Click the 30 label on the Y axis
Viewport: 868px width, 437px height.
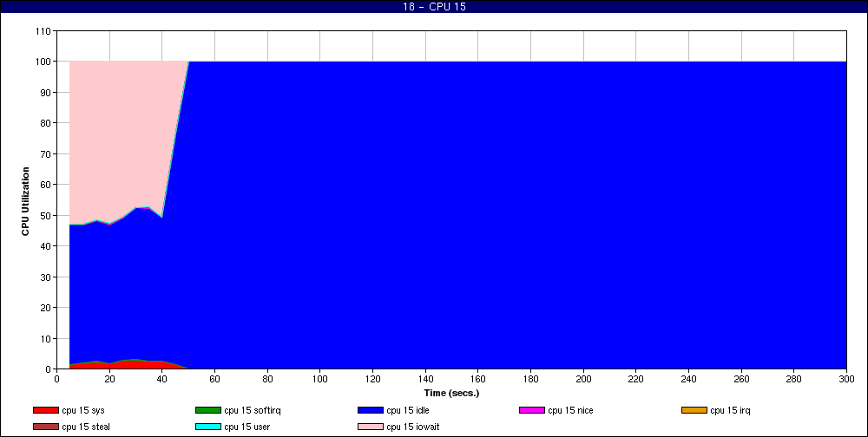(47, 277)
